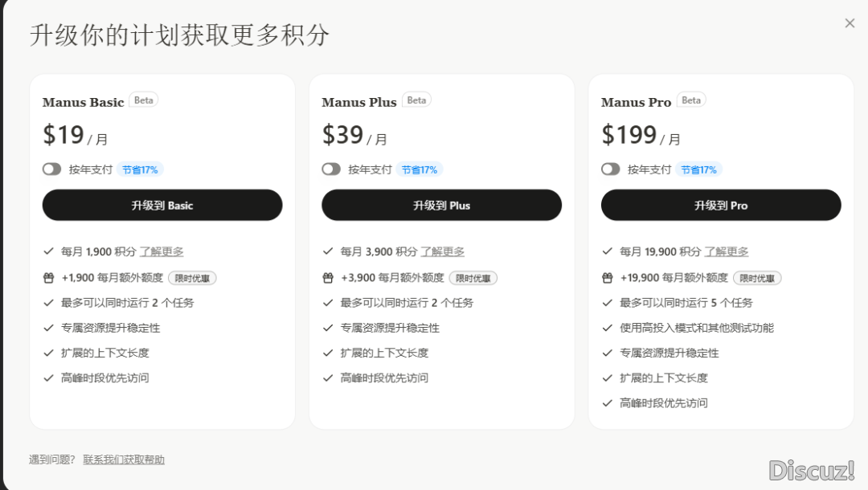Click the Manus Pro plan title
This screenshot has width=868, height=490.
[636, 102]
